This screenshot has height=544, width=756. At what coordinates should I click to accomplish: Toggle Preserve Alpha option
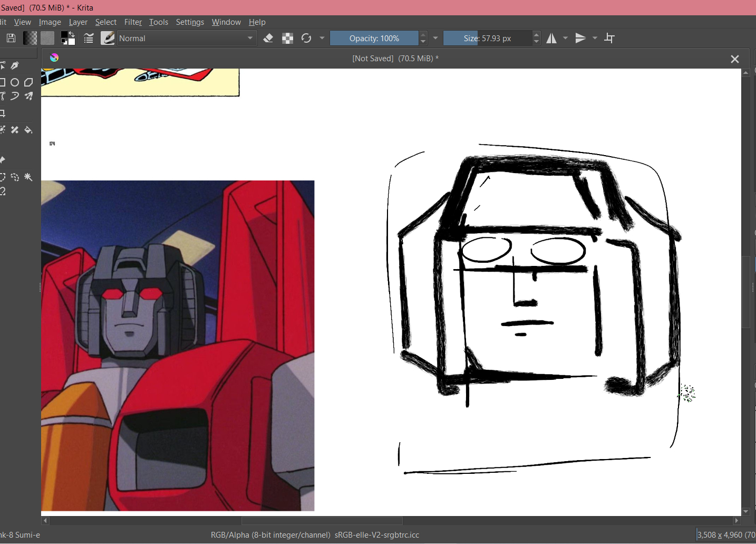click(x=287, y=38)
